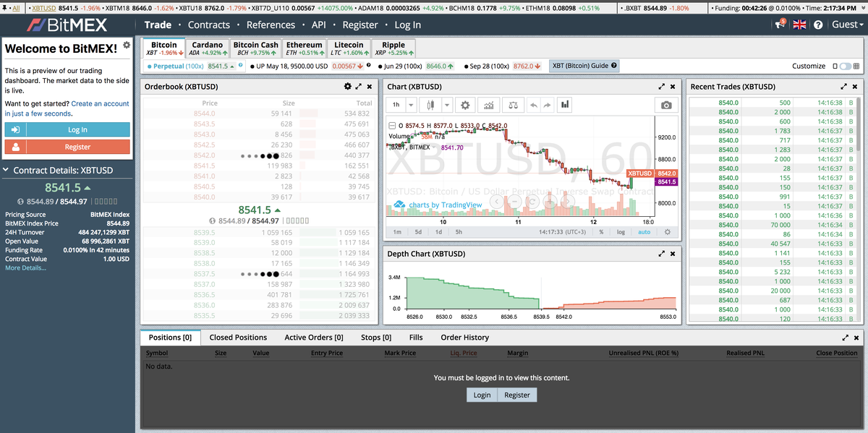Switch to the Litecoin LTC tab
Viewport: 868px width, 433px height.
349,48
